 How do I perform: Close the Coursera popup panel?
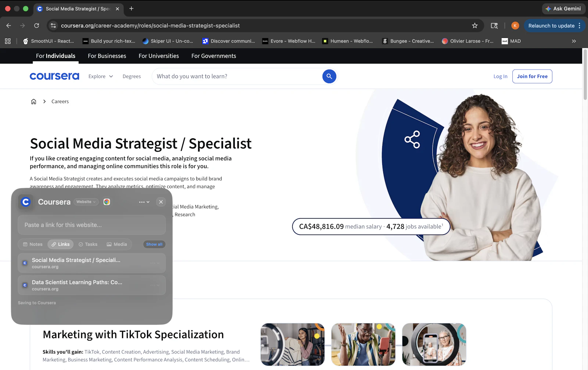[161, 202]
